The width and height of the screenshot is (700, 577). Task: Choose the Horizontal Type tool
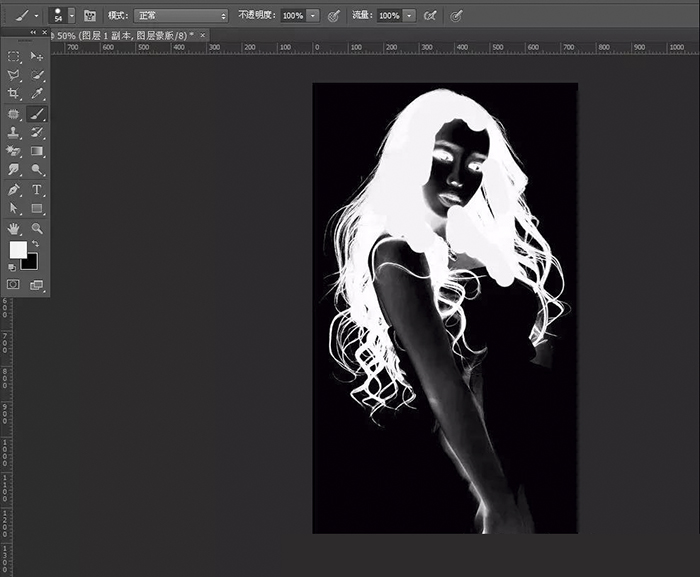point(37,189)
